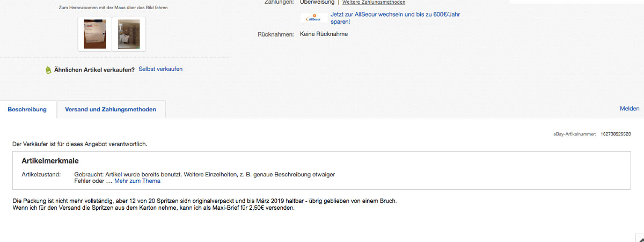Click the AllSecur logo banner

(x=313, y=18)
